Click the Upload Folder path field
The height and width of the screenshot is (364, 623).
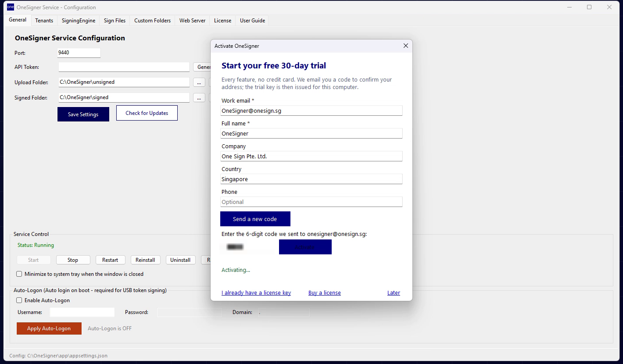[x=124, y=82]
